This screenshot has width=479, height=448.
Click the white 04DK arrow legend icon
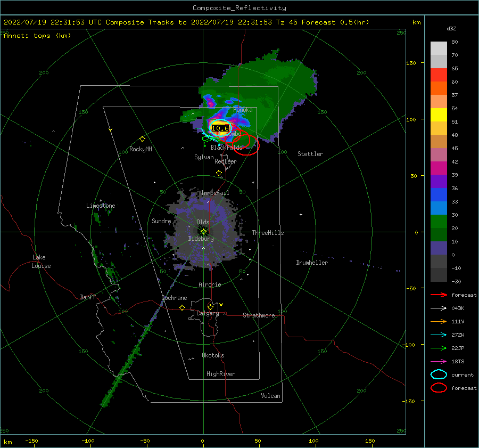click(439, 308)
